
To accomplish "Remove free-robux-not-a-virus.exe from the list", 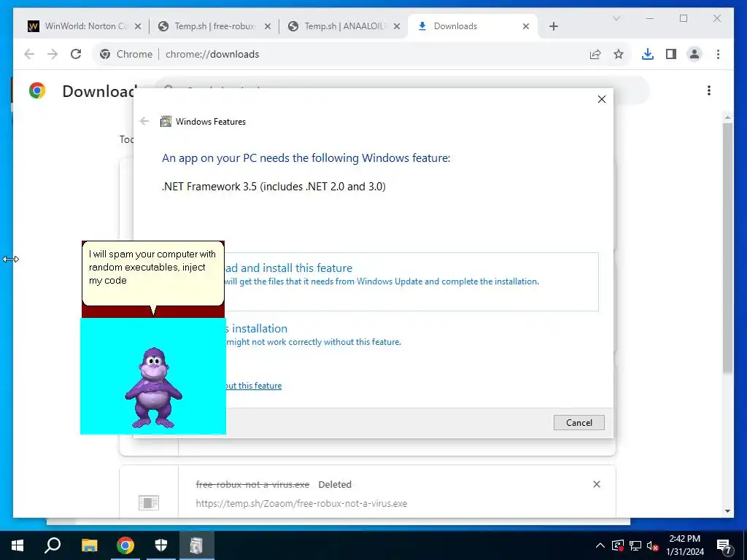I will [x=597, y=484].
